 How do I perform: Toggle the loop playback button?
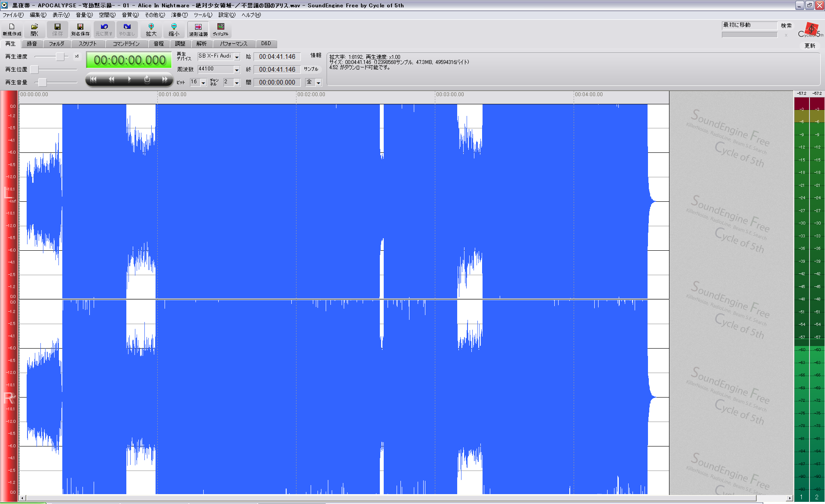[147, 79]
